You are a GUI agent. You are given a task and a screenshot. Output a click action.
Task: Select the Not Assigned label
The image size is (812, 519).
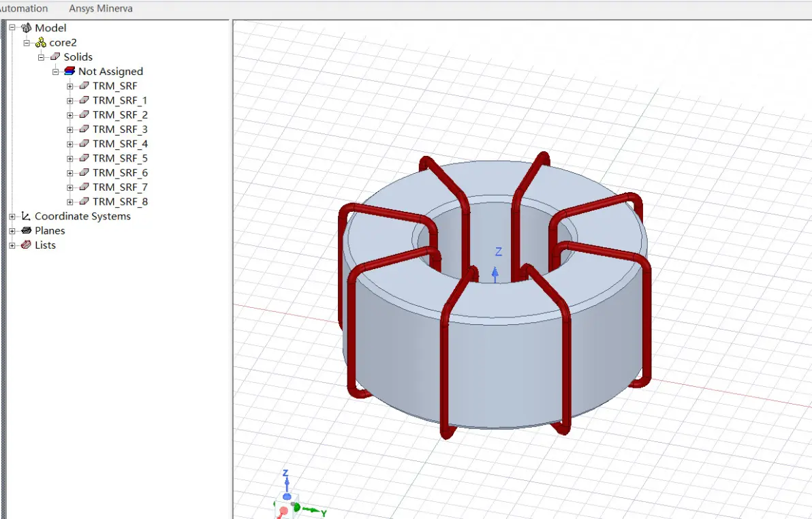111,72
